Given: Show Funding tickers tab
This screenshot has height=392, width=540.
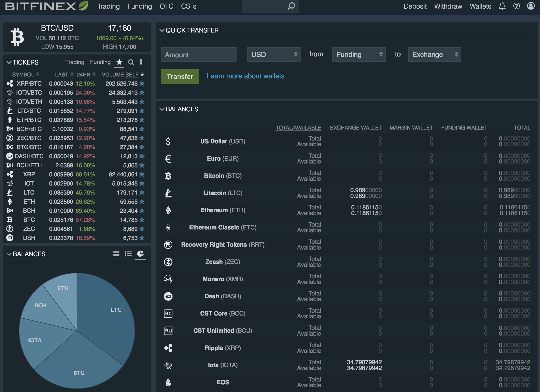Looking at the screenshot, I should (100, 62).
